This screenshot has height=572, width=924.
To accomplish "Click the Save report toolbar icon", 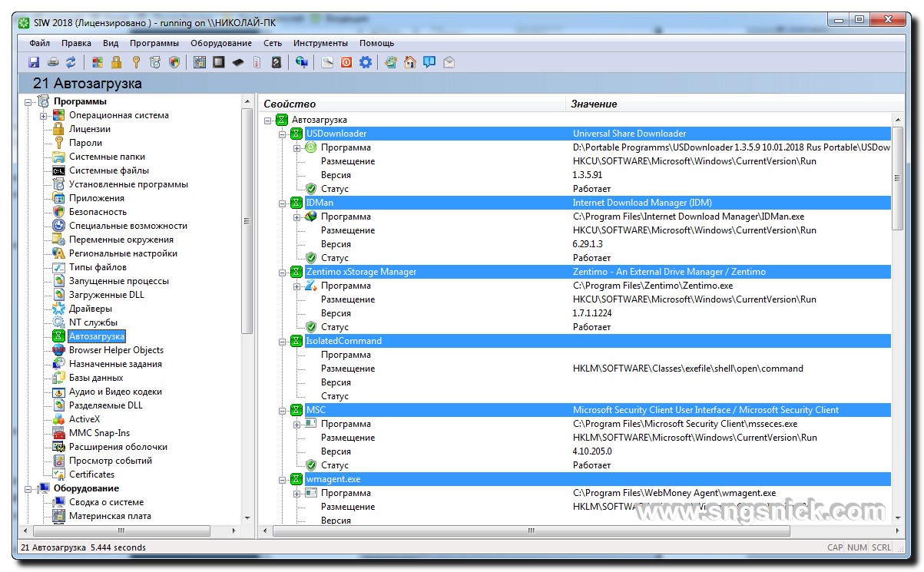I will pyautogui.click(x=34, y=62).
